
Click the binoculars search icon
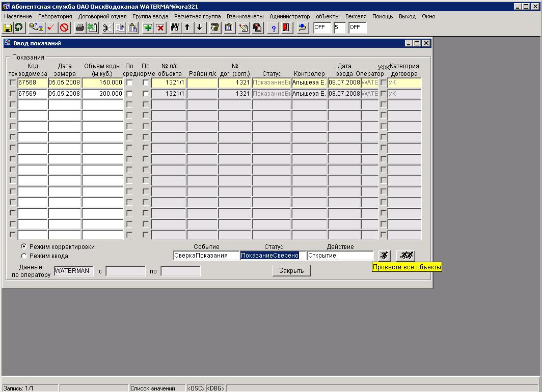[175, 27]
